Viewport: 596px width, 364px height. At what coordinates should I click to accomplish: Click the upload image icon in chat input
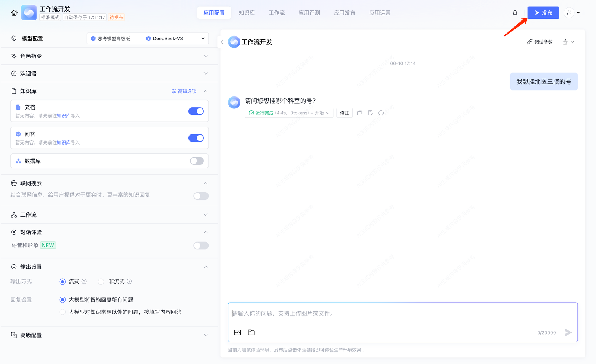click(238, 332)
